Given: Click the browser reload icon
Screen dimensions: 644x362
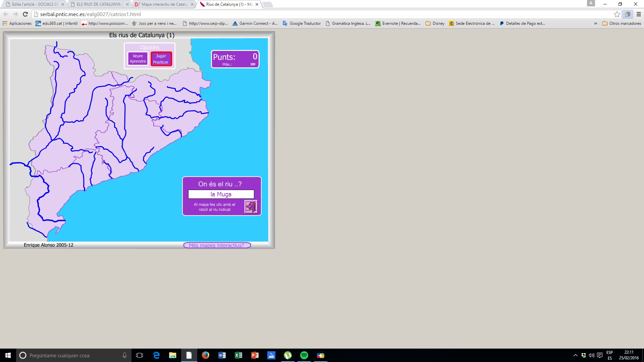Looking at the screenshot, I should (x=25, y=14).
